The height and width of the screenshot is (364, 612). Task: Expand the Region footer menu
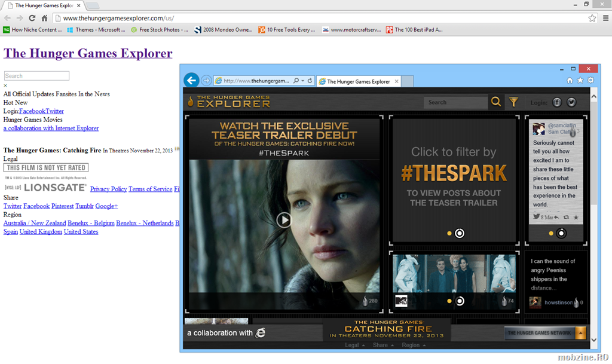click(414, 345)
